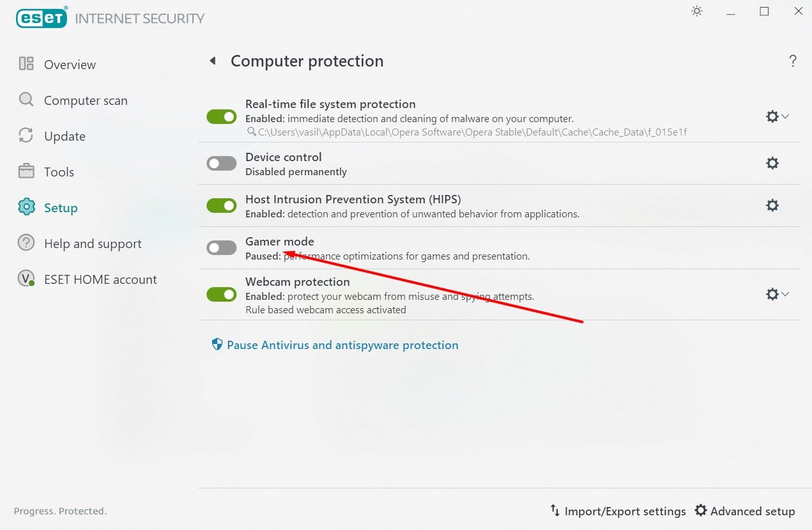
Task: Click Pause Antivirus and antispyware protection
Action: point(342,345)
